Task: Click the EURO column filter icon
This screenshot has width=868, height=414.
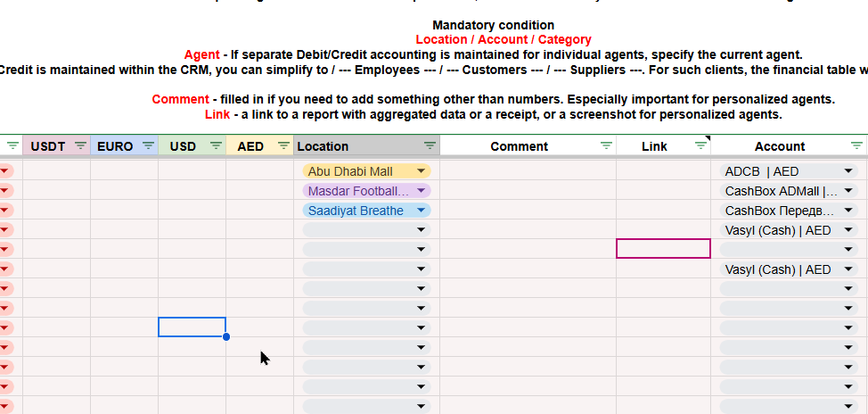Action: [x=148, y=145]
